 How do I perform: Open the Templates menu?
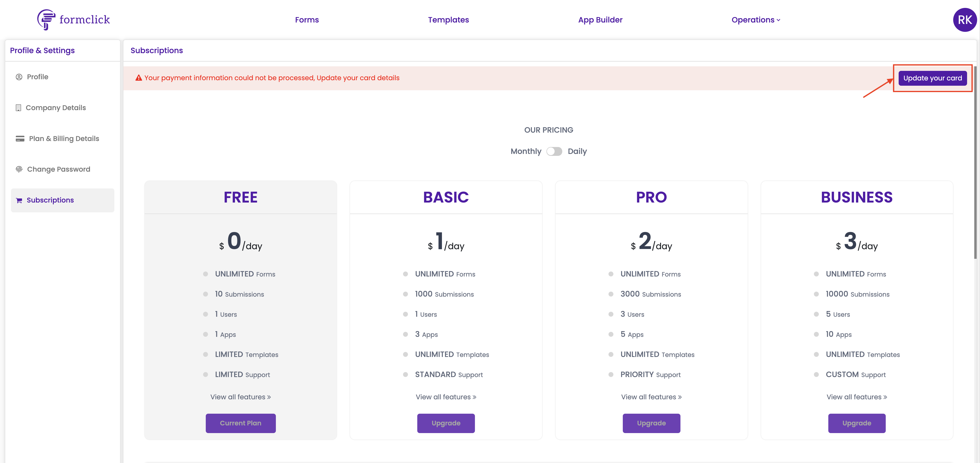point(448,20)
